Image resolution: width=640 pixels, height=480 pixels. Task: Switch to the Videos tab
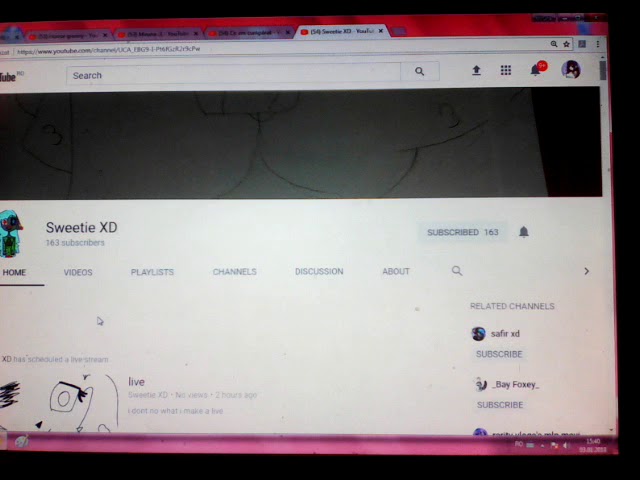point(78,272)
